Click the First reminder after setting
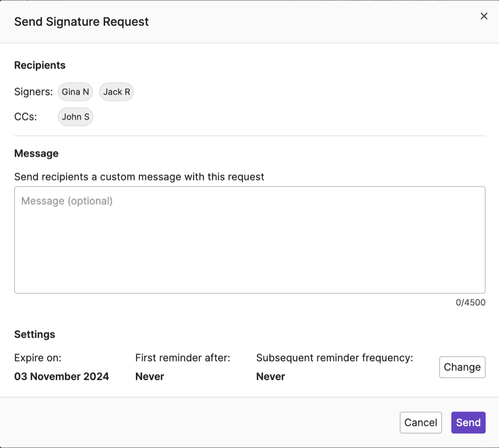499x448 pixels. click(x=182, y=358)
